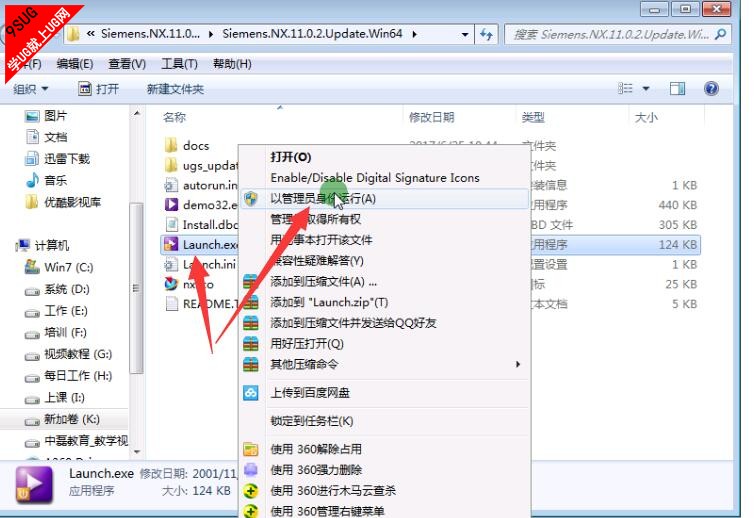Select 图片 library in navigation pane
755x518 pixels.
46,116
